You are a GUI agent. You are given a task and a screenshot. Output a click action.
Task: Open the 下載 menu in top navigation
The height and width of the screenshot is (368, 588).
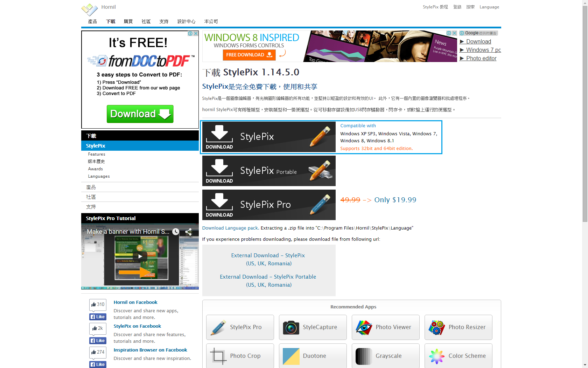(x=111, y=22)
